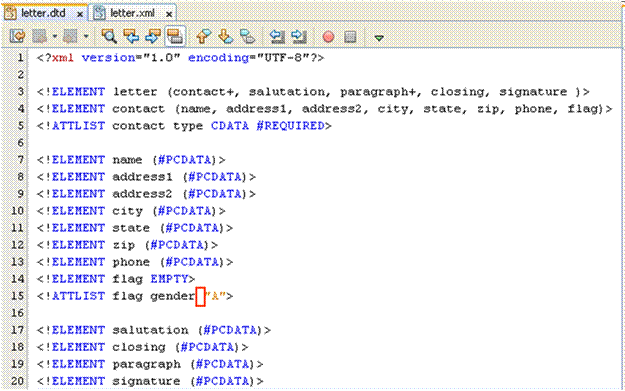Image resolution: width=625 pixels, height=391 pixels.
Task: Click 'contact' in the line 4 ELEMENT declaration
Action: point(138,109)
